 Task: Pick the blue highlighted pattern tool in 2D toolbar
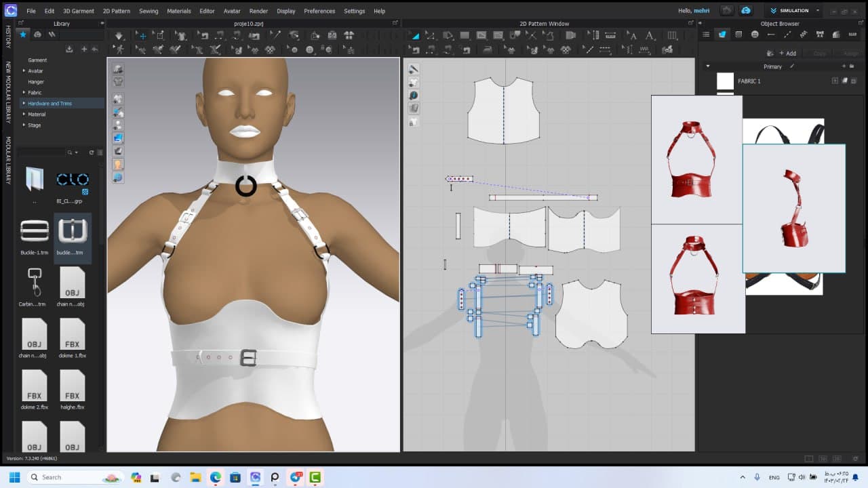[415, 36]
